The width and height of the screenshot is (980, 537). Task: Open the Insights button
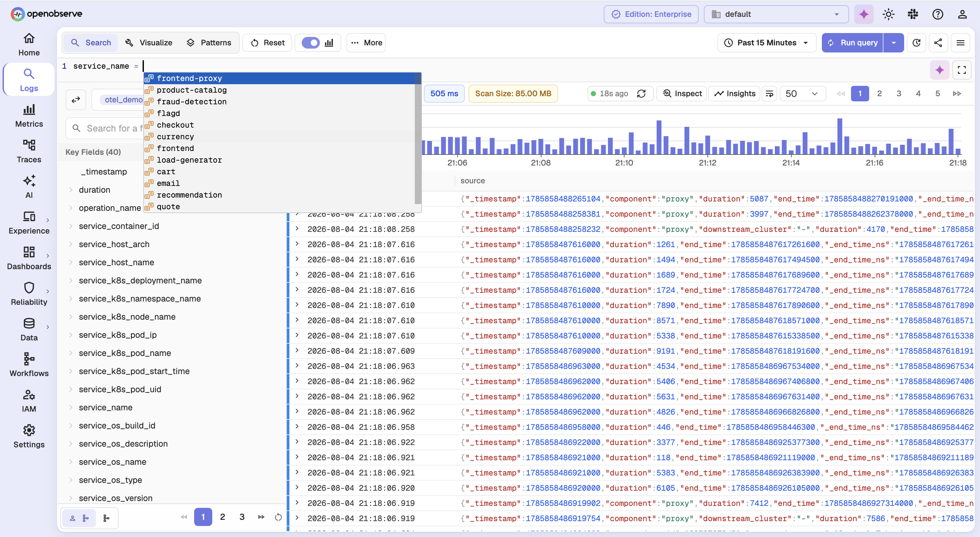pos(735,94)
